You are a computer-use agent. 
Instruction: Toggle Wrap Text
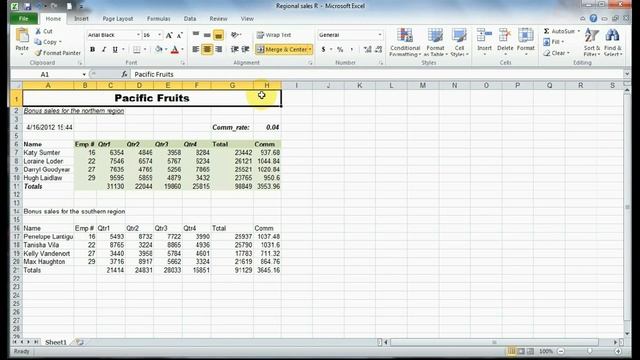tap(273, 35)
